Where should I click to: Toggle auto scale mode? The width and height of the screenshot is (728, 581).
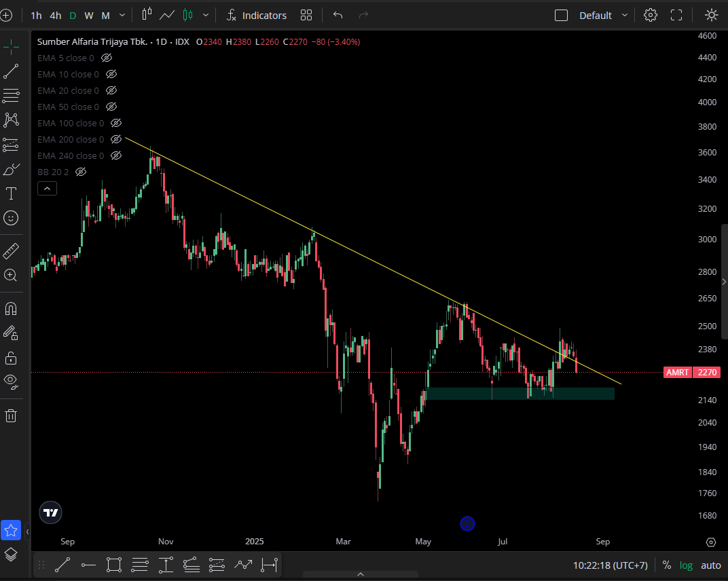(710, 565)
